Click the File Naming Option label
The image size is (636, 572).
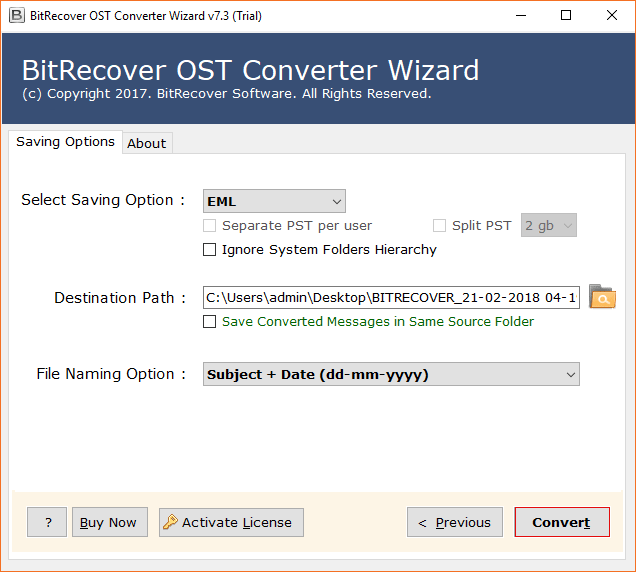[x=111, y=374]
